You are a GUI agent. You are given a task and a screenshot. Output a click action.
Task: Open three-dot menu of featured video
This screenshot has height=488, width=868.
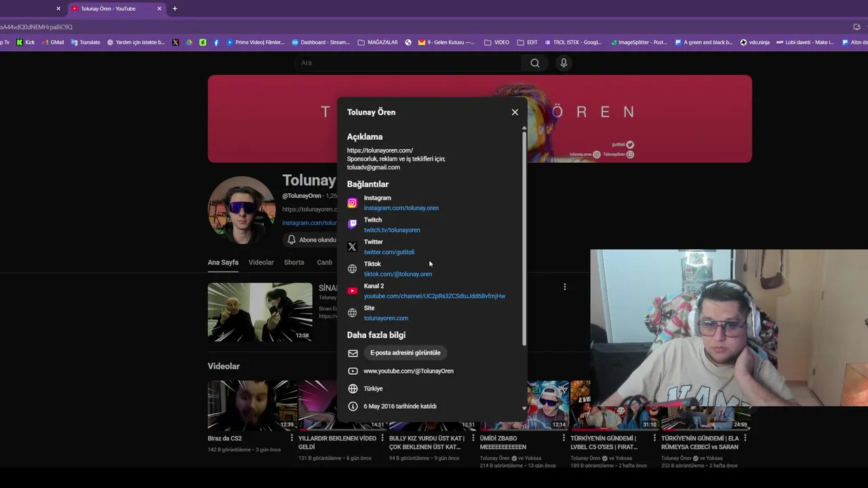coord(564,287)
